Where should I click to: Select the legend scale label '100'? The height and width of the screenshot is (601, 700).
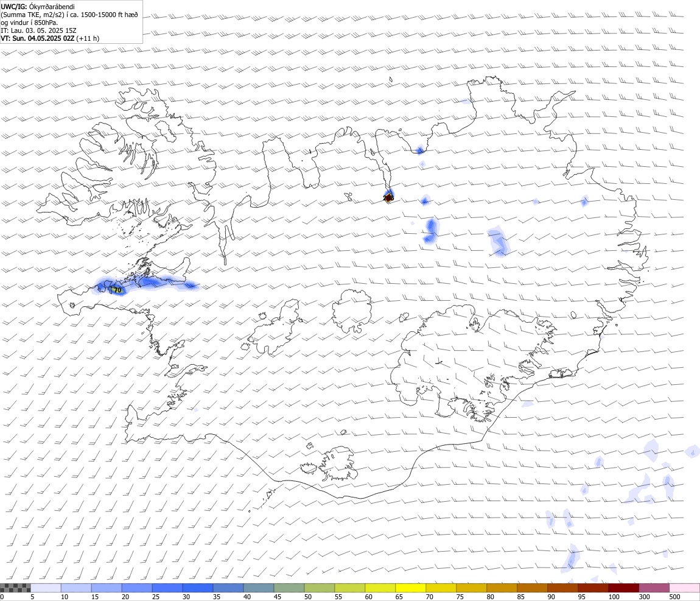point(614,597)
